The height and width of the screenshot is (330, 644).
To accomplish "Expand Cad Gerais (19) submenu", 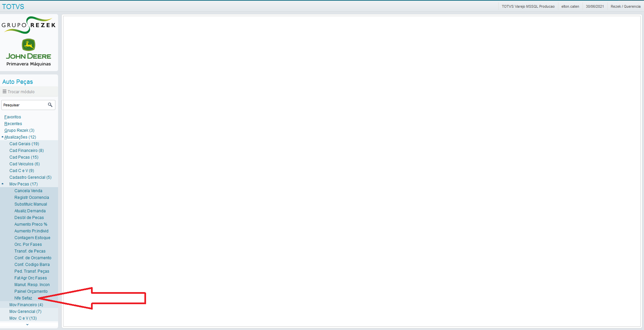I will click(x=24, y=144).
